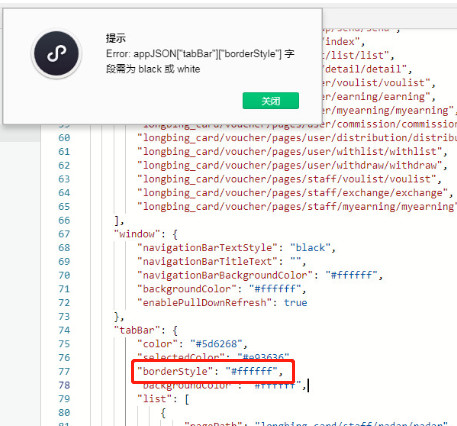Click the closing bracket on line 66
Image resolution: width=457 pixels, height=426 pixels.
pyautogui.click(x=117, y=220)
